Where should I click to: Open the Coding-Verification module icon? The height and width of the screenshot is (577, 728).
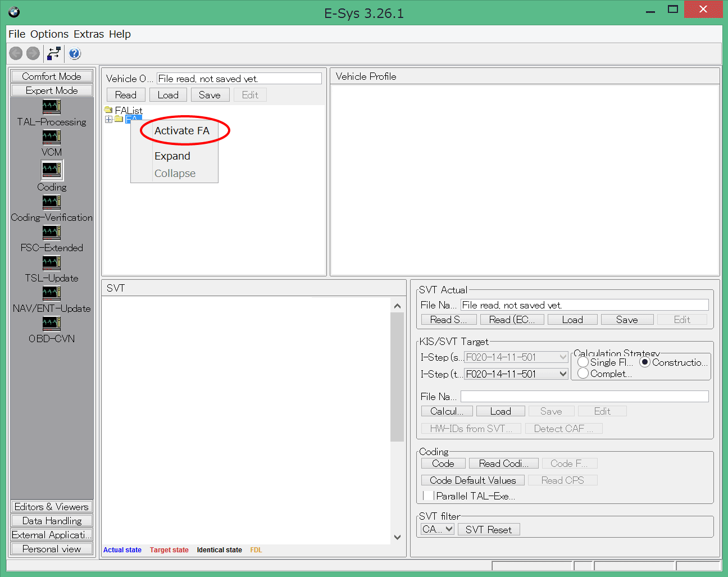click(52, 202)
